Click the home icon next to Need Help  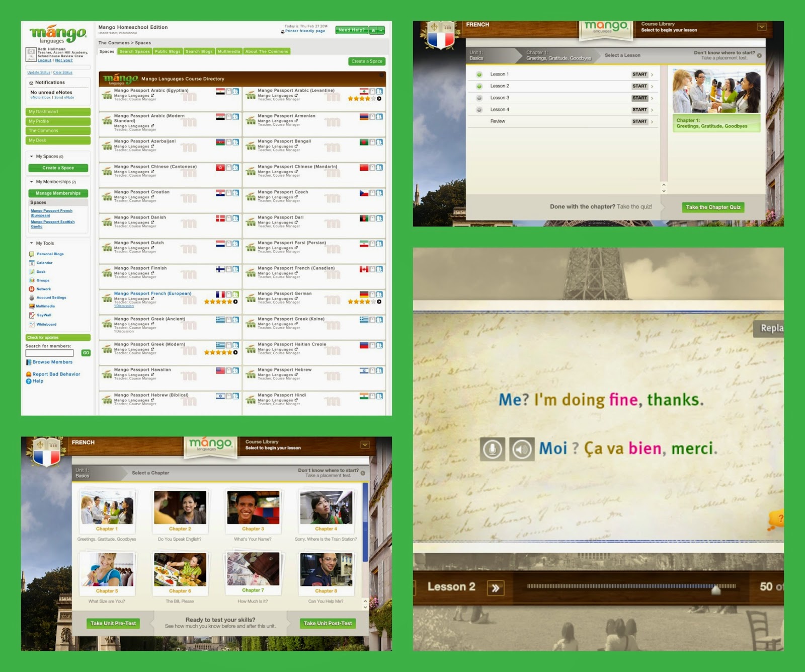pos(373,30)
